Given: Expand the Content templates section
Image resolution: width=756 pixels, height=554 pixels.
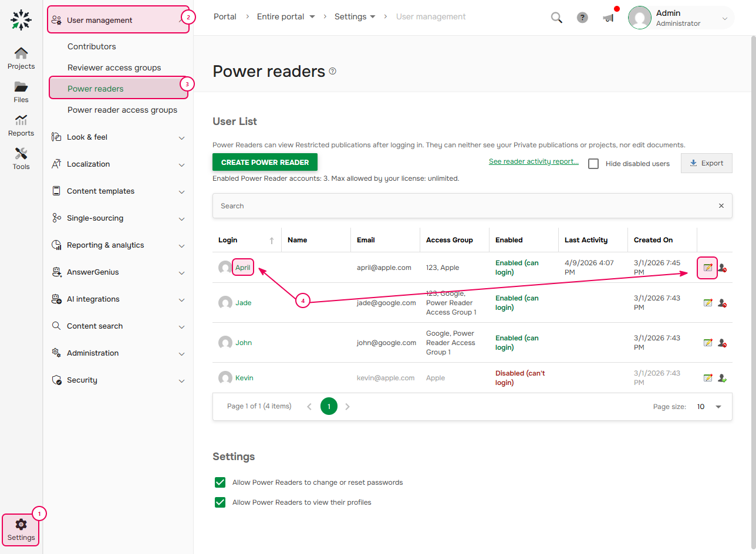Looking at the screenshot, I should coord(119,191).
